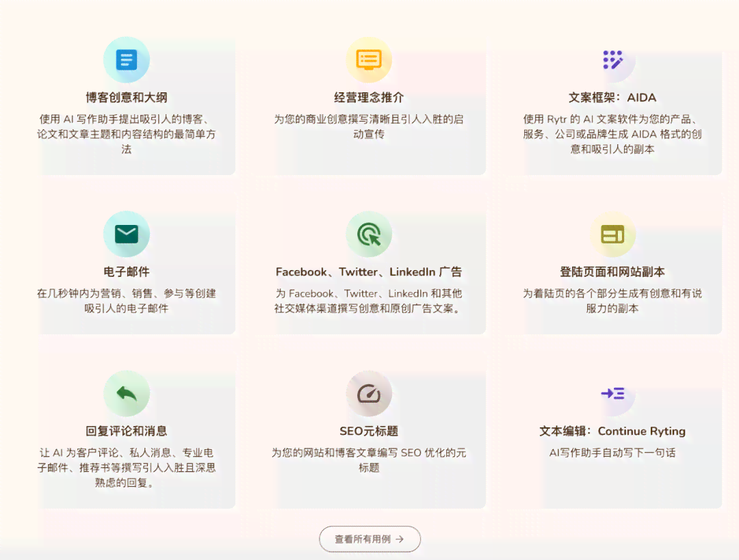Viewport: 739px width, 560px height.
Task: Click description starting 使用 Rytr 的 AI 文案软件
Action: click(612, 134)
